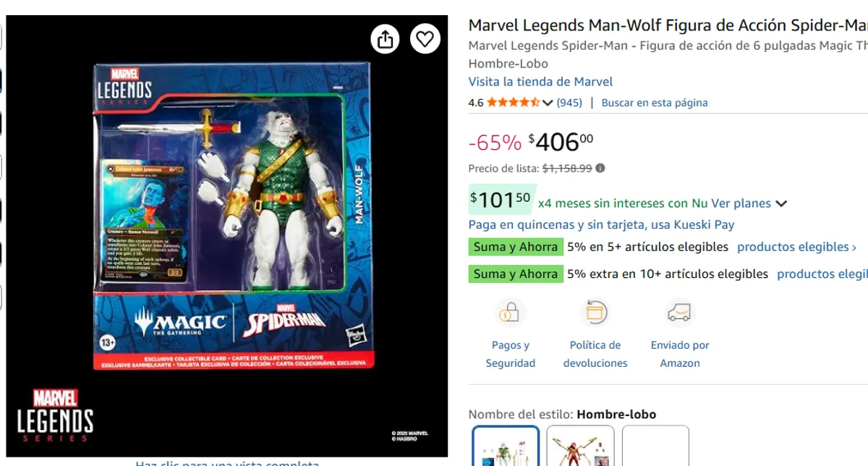868x466 pixels.
Task: Select the Hombre-lobo style thumbnail
Action: 506,446
